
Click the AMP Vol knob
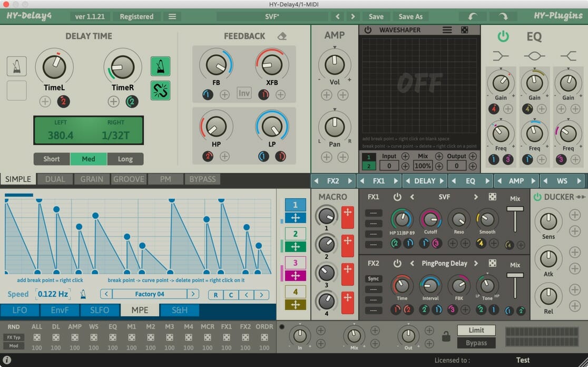click(335, 64)
